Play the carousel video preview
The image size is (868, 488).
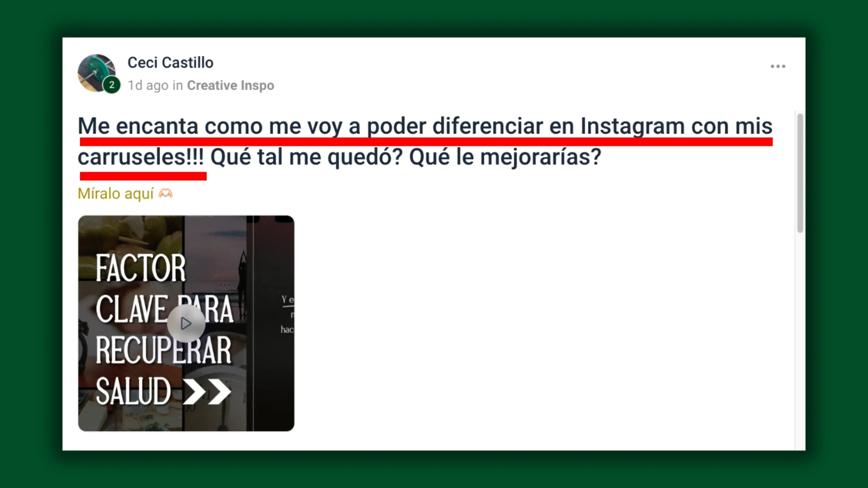(x=186, y=324)
